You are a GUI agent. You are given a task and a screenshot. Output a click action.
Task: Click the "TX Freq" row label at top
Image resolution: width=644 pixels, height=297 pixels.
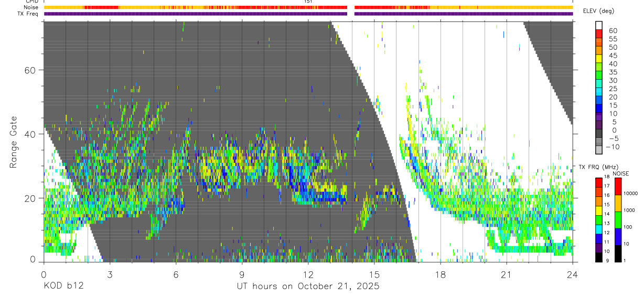(x=29, y=14)
